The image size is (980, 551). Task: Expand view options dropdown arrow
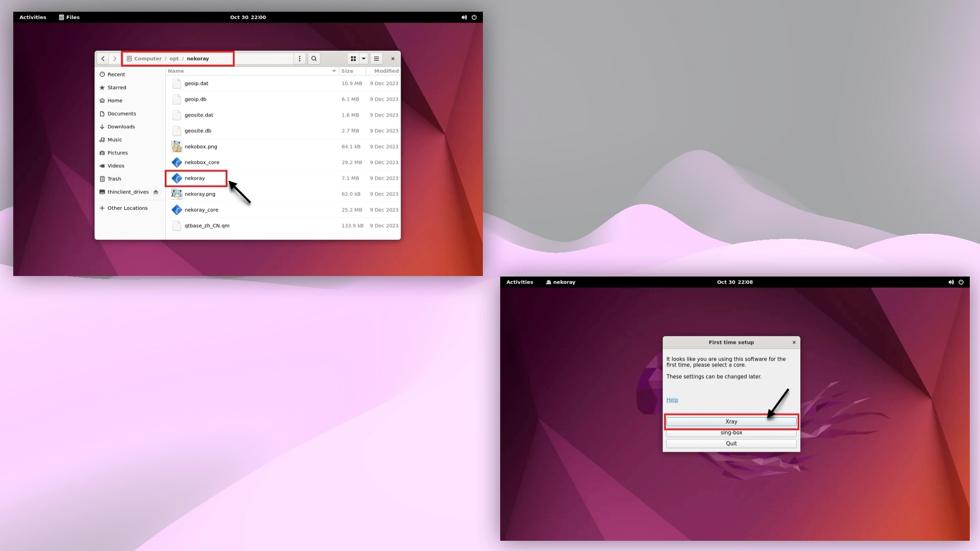(x=364, y=59)
